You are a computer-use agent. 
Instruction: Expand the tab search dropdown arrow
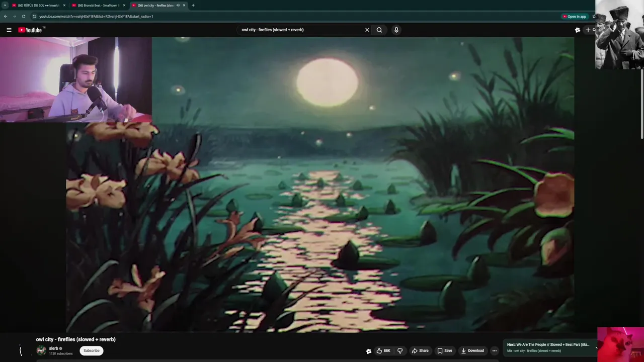click(5, 5)
